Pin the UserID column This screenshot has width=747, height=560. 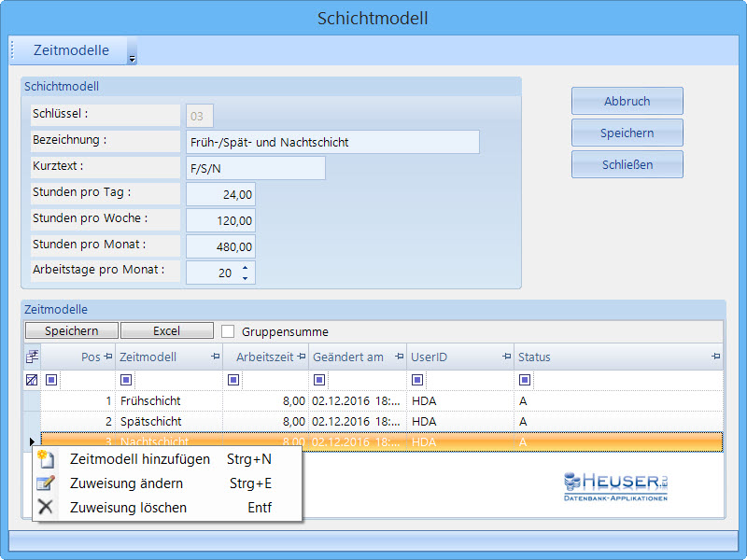[x=507, y=357]
